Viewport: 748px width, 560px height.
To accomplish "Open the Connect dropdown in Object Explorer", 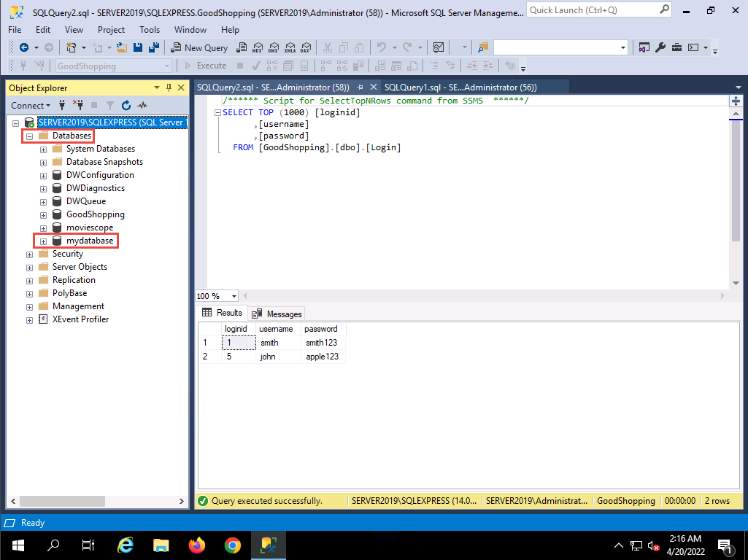I will click(x=30, y=105).
